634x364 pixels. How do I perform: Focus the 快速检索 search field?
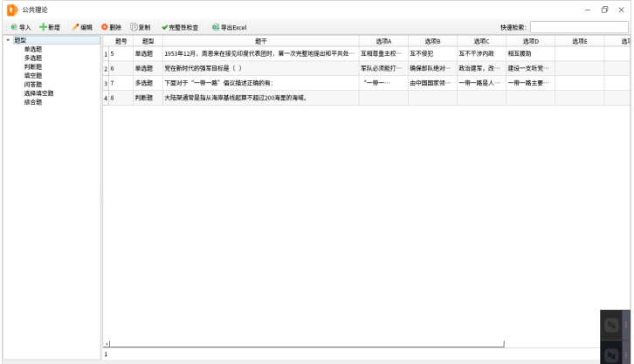pyautogui.click(x=579, y=27)
